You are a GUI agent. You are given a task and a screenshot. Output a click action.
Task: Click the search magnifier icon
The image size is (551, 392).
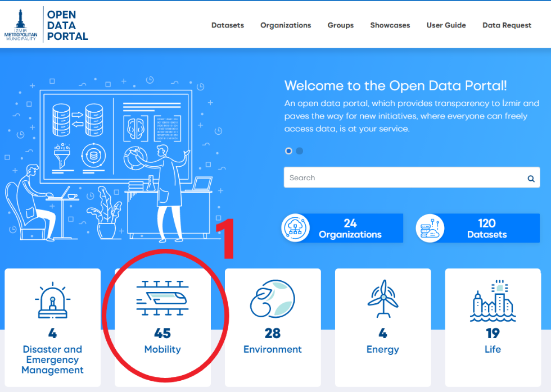[x=530, y=179]
